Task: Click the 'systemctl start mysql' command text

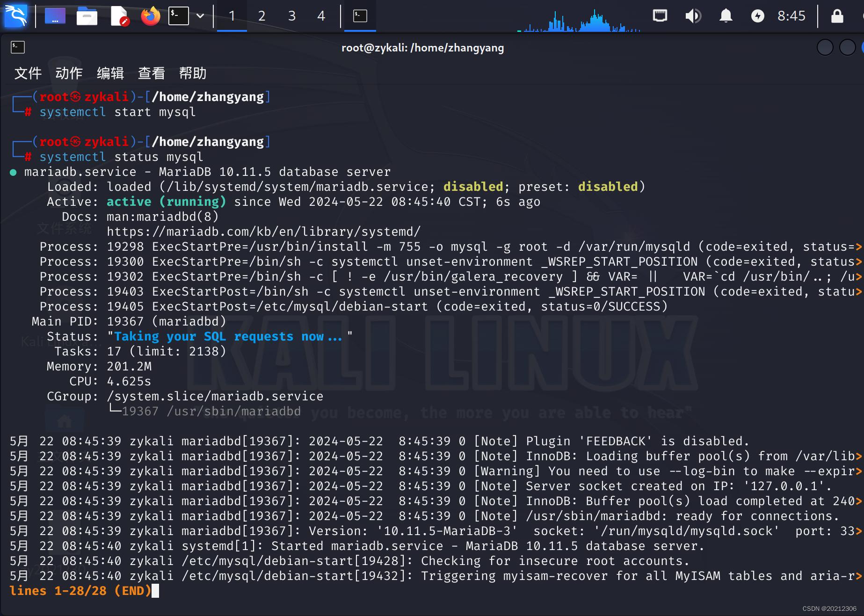Action: (117, 112)
